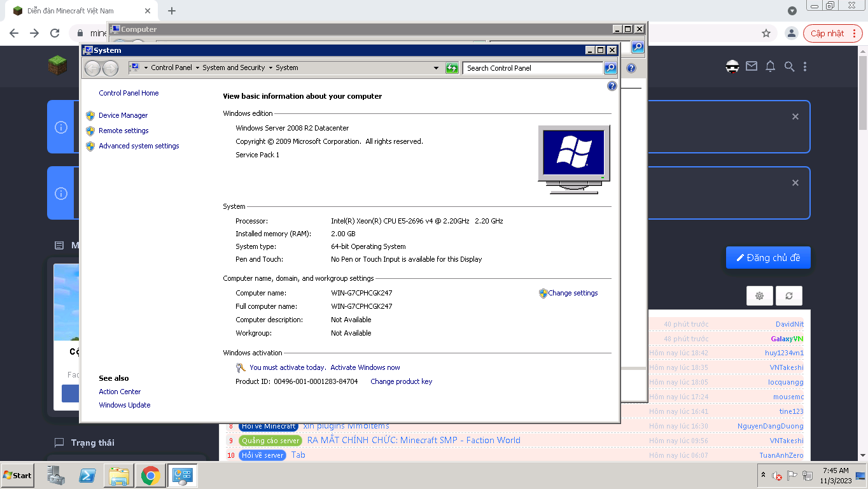Open the Start menu

click(x=17, y=476)
